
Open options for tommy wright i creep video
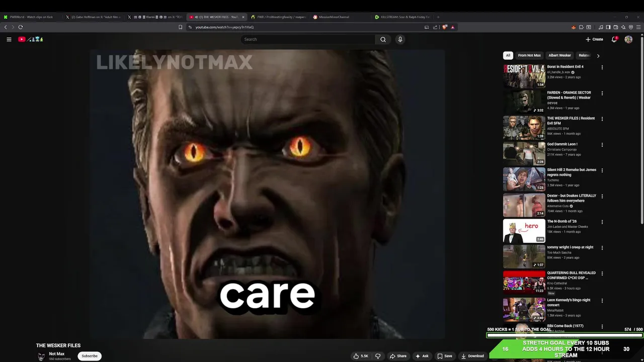pos(602,248)
